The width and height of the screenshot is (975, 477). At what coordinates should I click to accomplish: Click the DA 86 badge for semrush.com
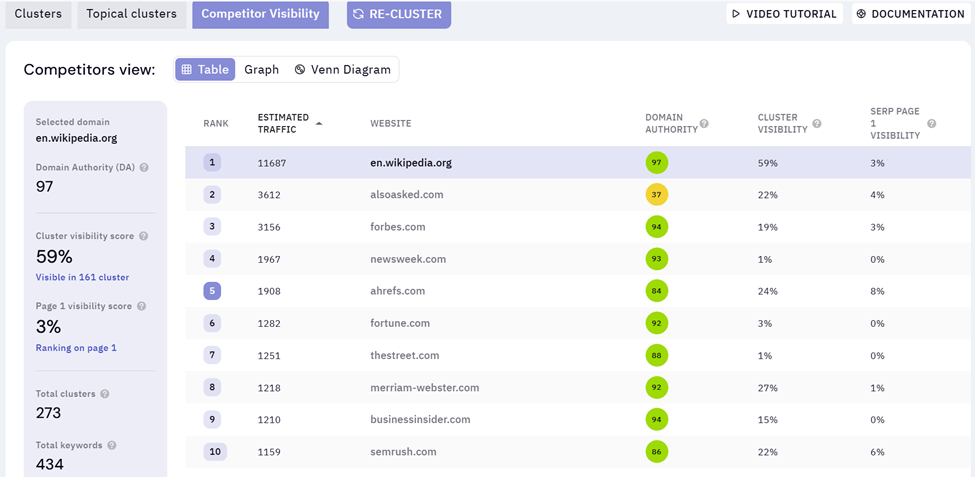657,452
